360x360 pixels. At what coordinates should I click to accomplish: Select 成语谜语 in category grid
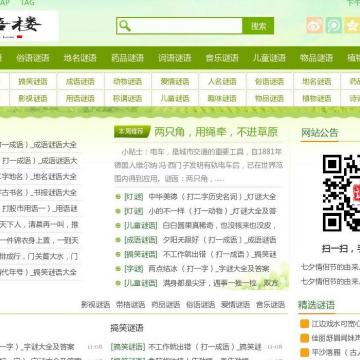pos(80,81)
